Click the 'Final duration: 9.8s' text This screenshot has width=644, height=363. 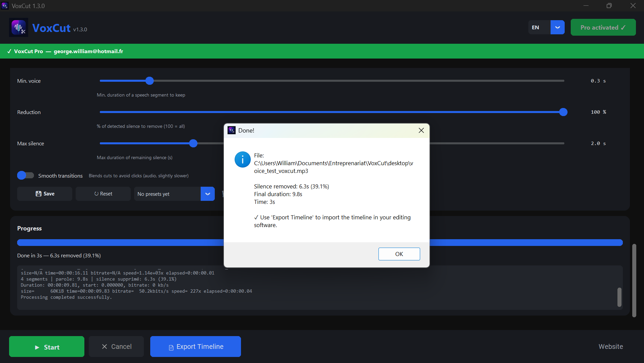(x=278, y=194)
